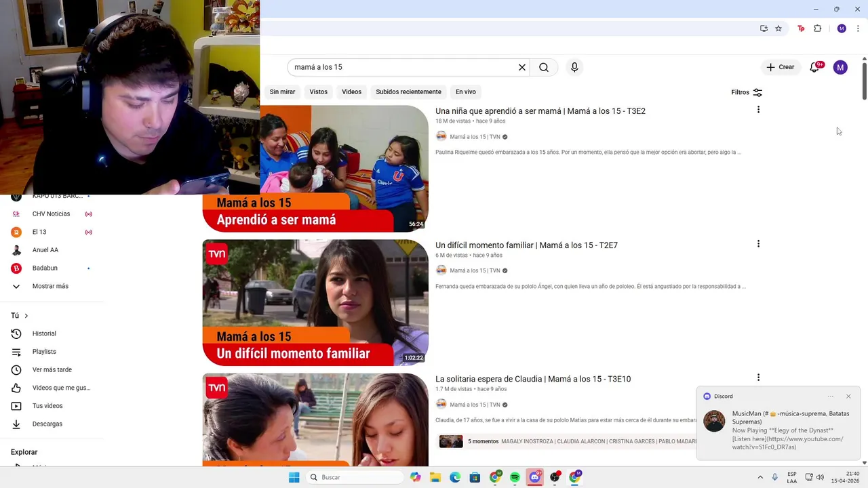868x488 pixels.
Task: Select Subidos recientemente filter chip
Action: point(409,91)
